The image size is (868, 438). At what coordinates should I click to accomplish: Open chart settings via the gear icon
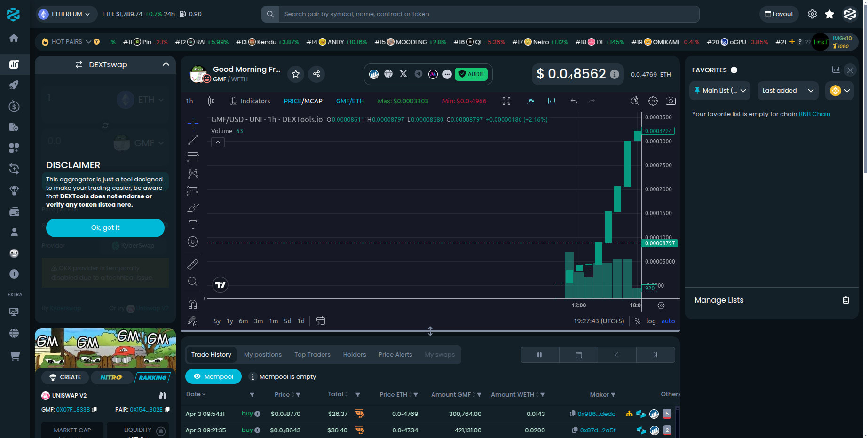tap(653, 101)
